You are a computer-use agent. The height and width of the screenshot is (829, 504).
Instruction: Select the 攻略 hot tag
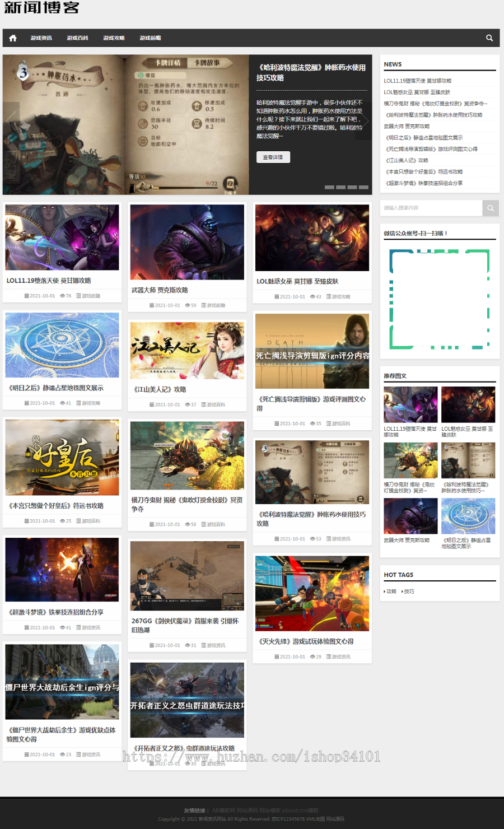click(x=391, y=592)
